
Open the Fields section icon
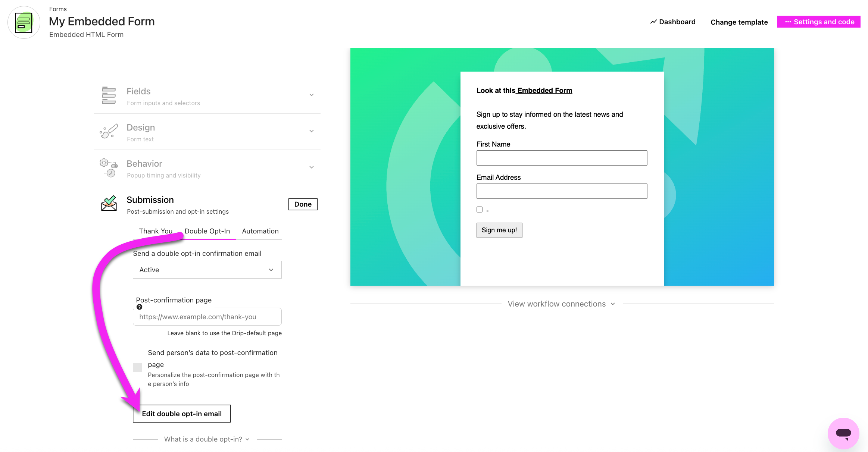109,95
